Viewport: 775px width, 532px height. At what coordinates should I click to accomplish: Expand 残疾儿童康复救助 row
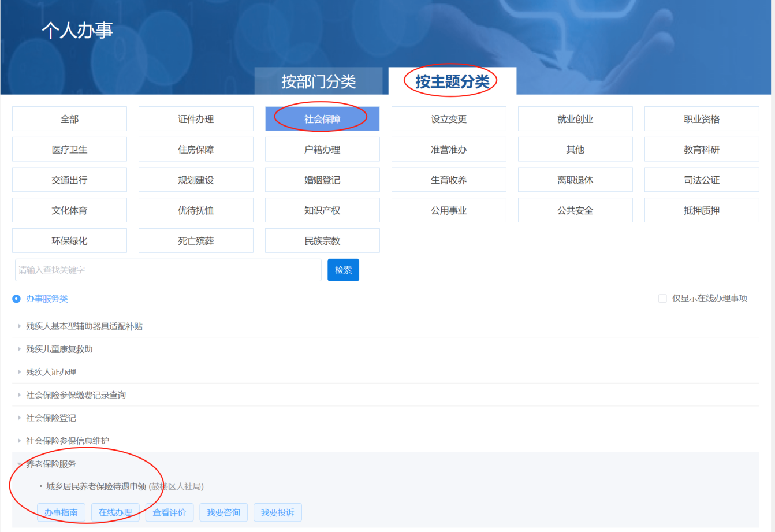pos(59,349)
